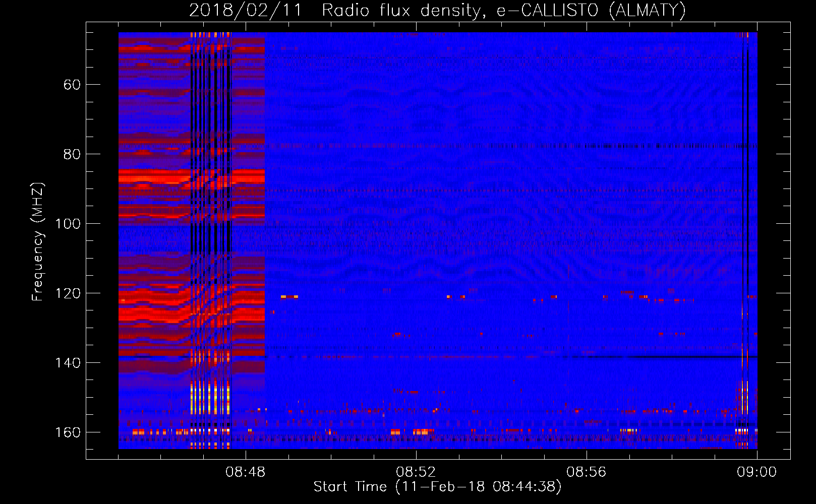Click the 08:48 time tick label

246,472
